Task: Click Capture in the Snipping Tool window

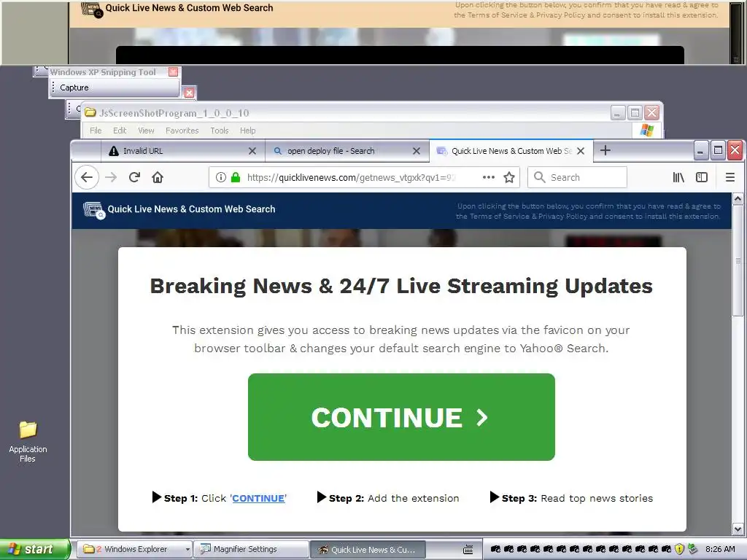Action: [x=74, y=87]
